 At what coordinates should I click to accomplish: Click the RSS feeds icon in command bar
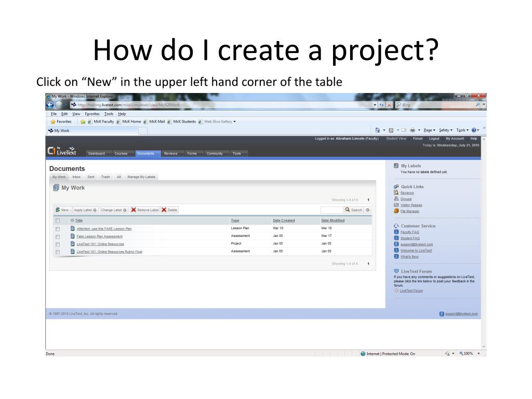pyautogui.click(x=391, y=130)
